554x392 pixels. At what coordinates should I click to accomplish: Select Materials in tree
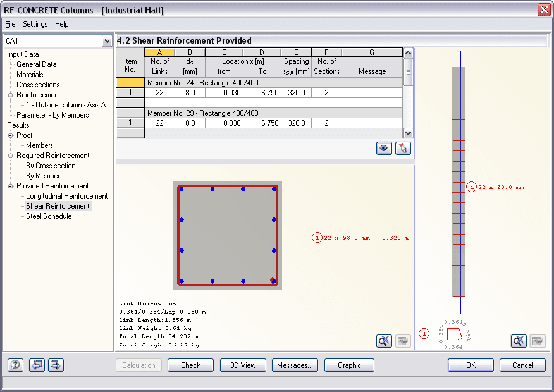click(x=30, y=75)
